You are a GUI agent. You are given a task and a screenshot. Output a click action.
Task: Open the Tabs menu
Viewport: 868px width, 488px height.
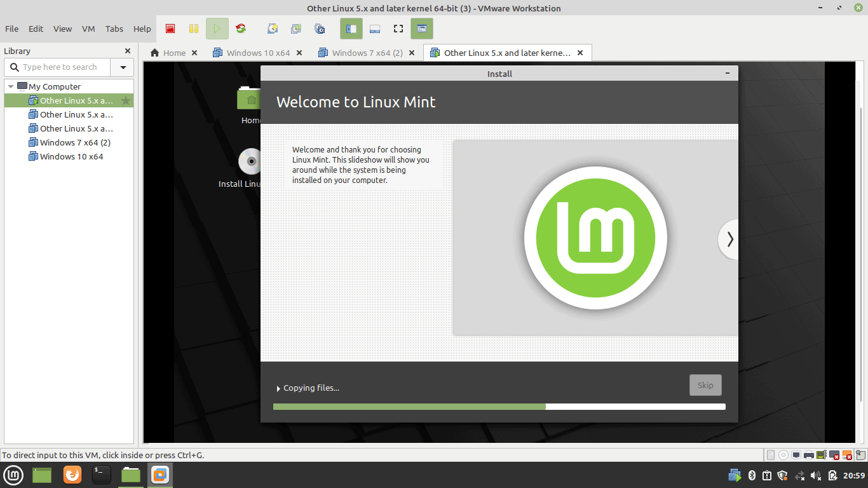pyautogui.click(x=114, y=29)
